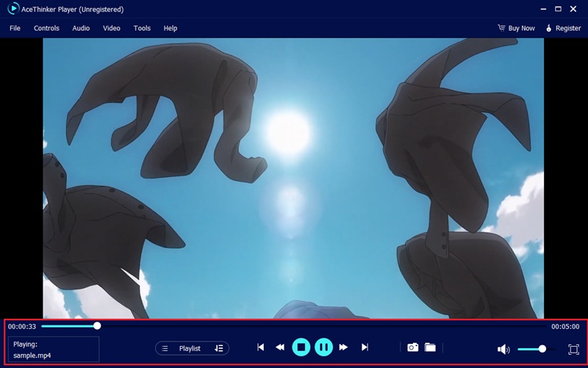This screenshot has height=368, width=588.
Task: Stop video playback
Action: click(x=301, y=347)
